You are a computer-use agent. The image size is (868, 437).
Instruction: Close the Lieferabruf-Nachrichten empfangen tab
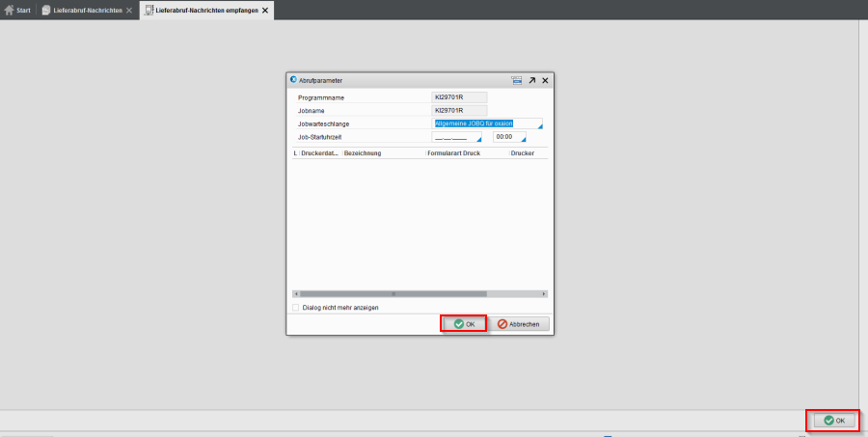coord(266,10)
